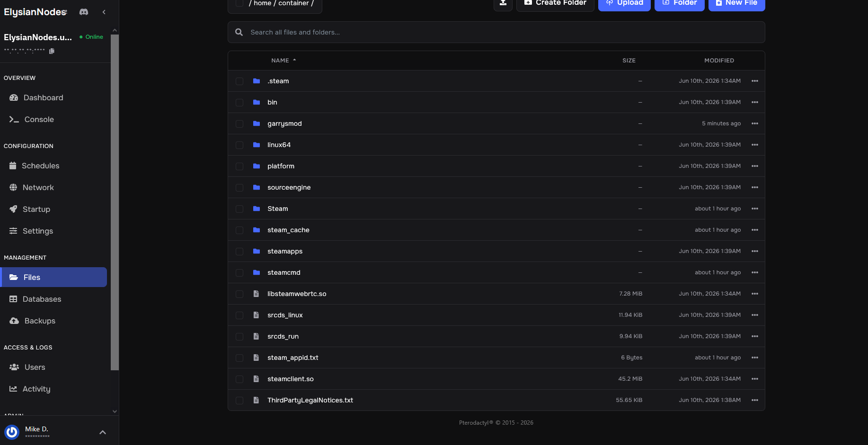868x445 pixels.
Task: Open options menu for libsteamwebrtc.so
Action: [755, 294]
